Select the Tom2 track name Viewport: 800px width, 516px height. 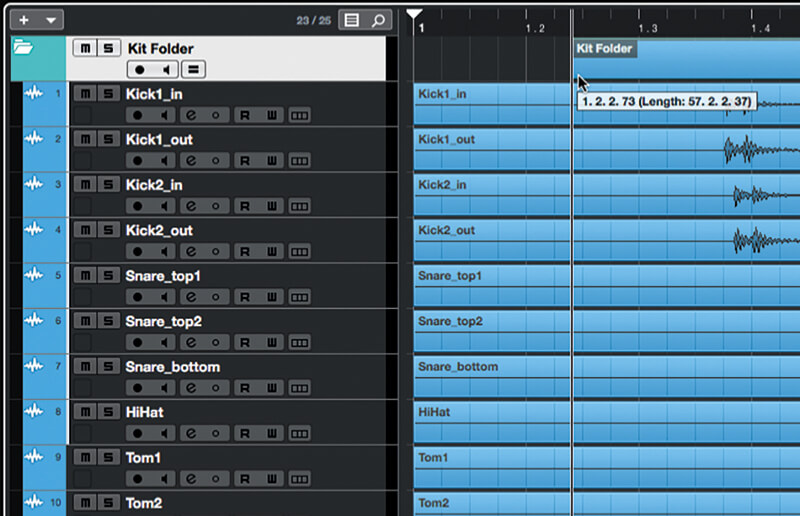tap(144, 503)
